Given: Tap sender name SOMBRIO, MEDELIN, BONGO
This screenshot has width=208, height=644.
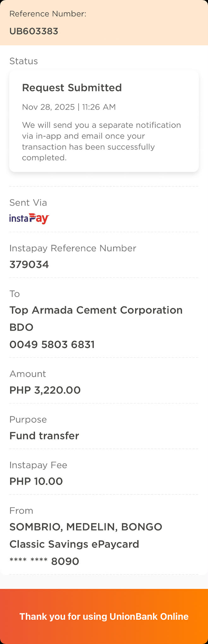Looking at the screenshot, I should [x=86, y=527].
